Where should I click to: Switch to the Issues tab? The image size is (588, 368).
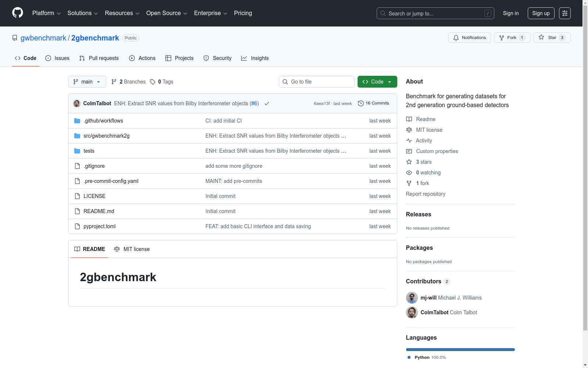pyautogui.click(x=57, y=58)
